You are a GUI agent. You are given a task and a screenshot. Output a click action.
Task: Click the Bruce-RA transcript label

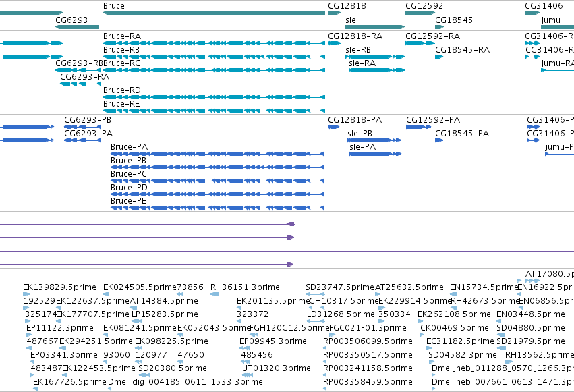click(x=122, y=36)
